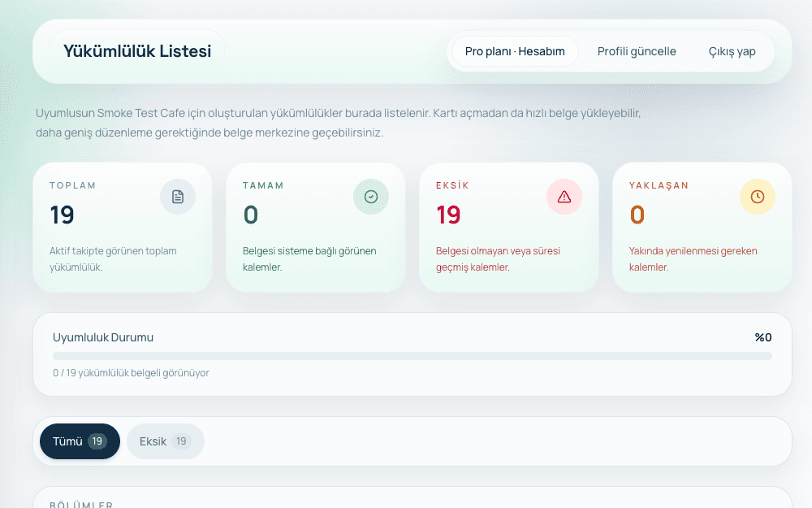This screenshot has width=812, height=508.
Task: Click the BÖLÜMLER section heading
Action: coord(81,504)
